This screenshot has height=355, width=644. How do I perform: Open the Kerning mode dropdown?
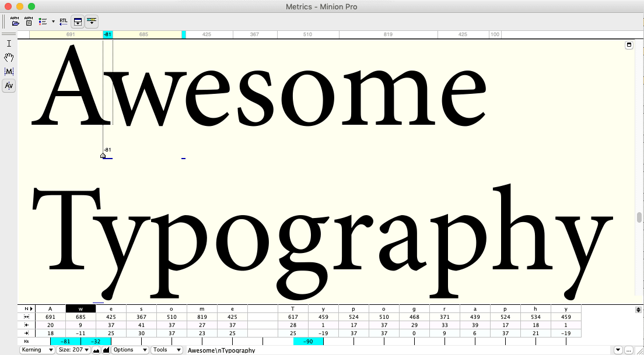(37, 350)
